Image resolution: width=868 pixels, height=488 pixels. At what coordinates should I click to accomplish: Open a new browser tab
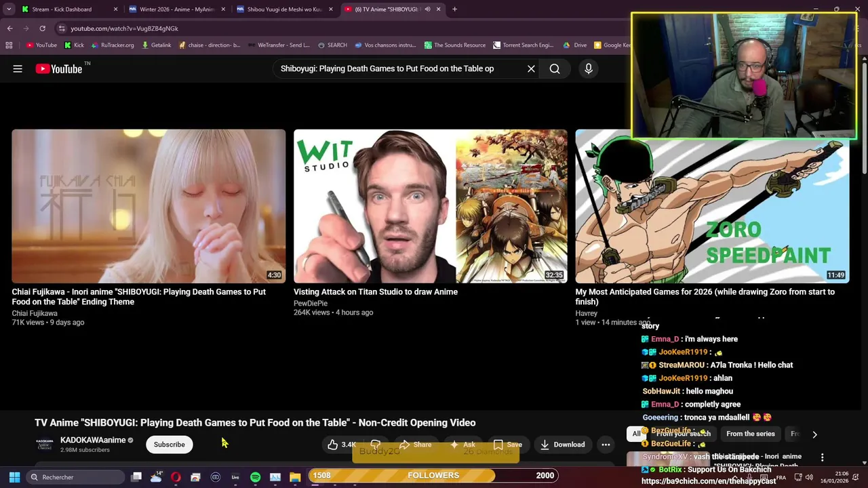coord(454,9)
